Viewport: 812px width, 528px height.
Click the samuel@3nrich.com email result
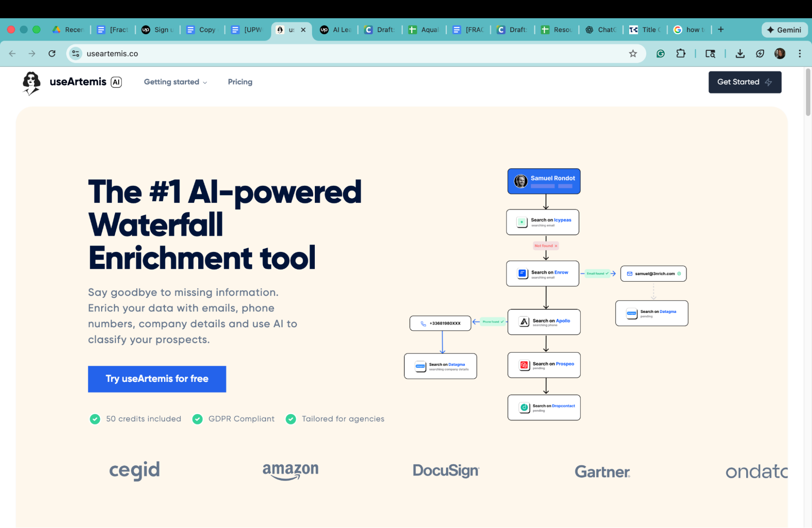[x=653, y=274]
